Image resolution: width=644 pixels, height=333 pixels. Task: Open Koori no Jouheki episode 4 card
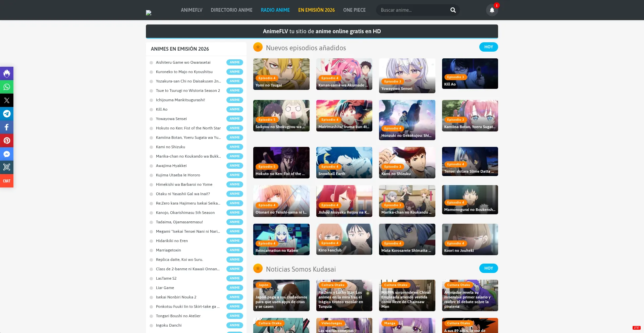tap(470, 239)
